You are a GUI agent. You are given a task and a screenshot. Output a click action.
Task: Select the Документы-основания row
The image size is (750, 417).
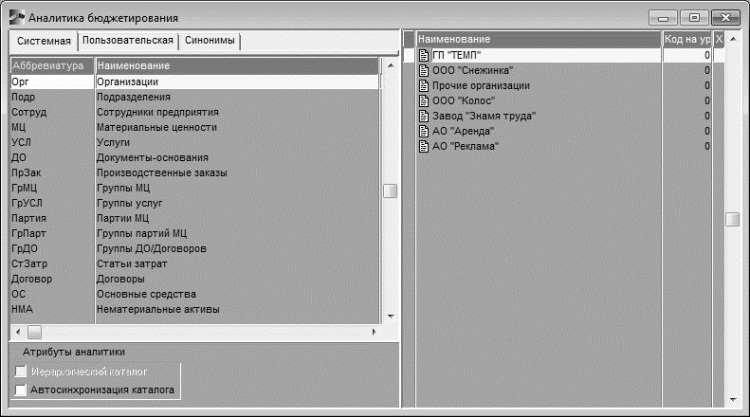click(x=195, y=158)
